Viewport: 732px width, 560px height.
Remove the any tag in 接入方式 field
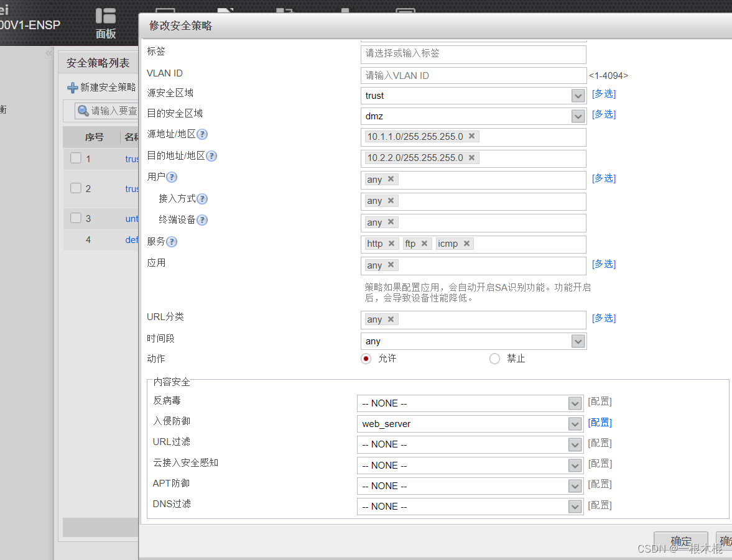click(391, 200)
